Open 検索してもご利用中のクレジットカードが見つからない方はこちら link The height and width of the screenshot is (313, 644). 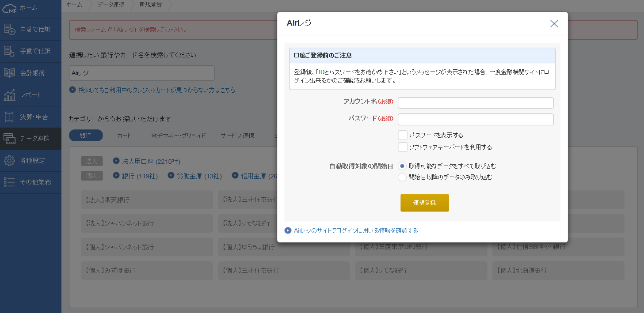click(x=156, y=90)
